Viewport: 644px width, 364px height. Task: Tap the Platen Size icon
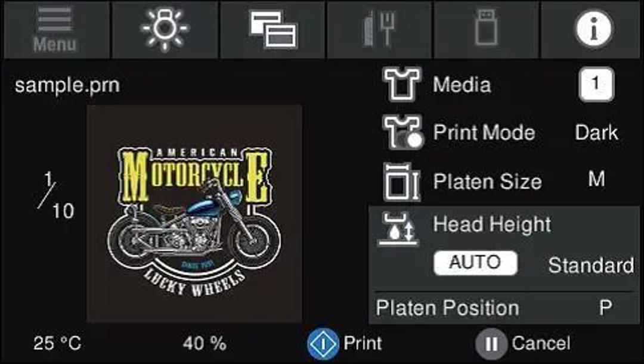click(401, 181)
